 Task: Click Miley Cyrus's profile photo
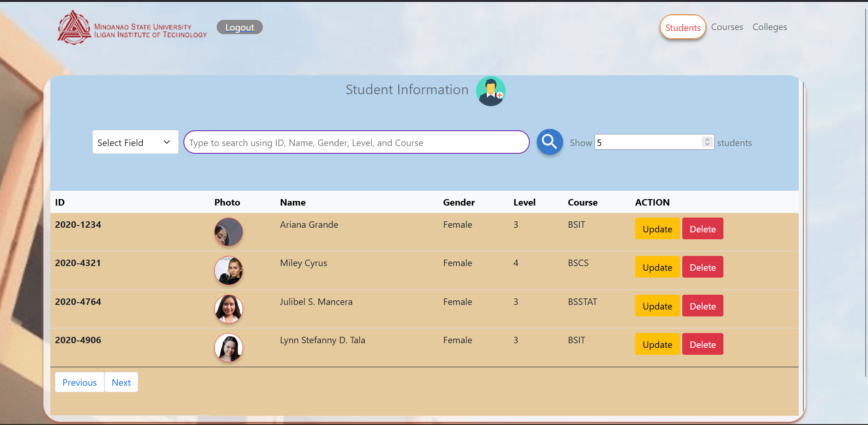228,271
